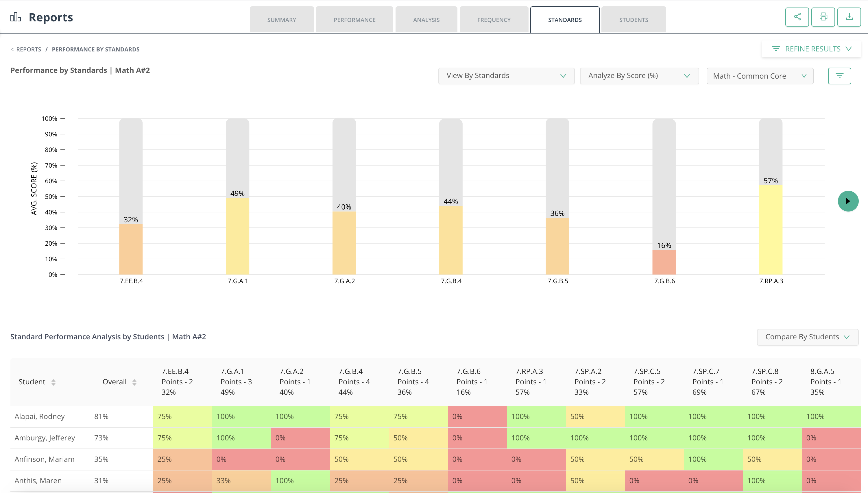Select student Amburgy, Jefferey

44,438
